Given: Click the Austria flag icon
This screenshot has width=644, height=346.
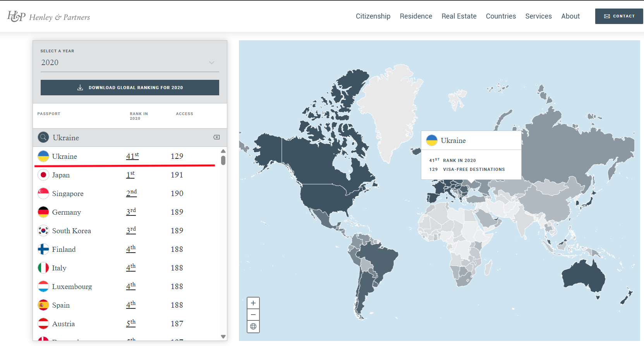Looking at the screenshot, I should (43, 324).
